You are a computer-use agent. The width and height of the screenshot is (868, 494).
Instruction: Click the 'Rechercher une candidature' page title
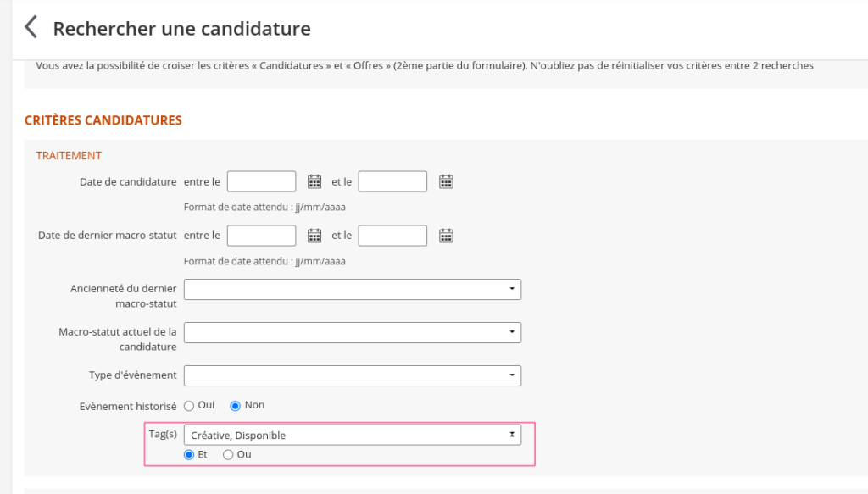click(x=181, y=29)
